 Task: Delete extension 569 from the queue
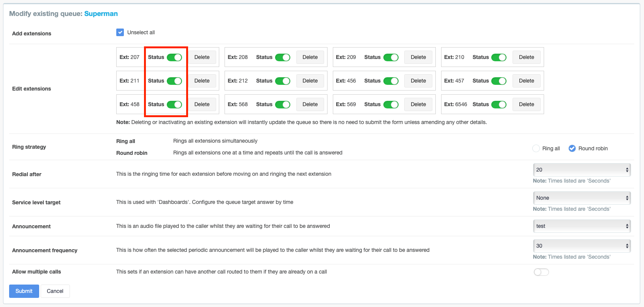tap(418, 104)
